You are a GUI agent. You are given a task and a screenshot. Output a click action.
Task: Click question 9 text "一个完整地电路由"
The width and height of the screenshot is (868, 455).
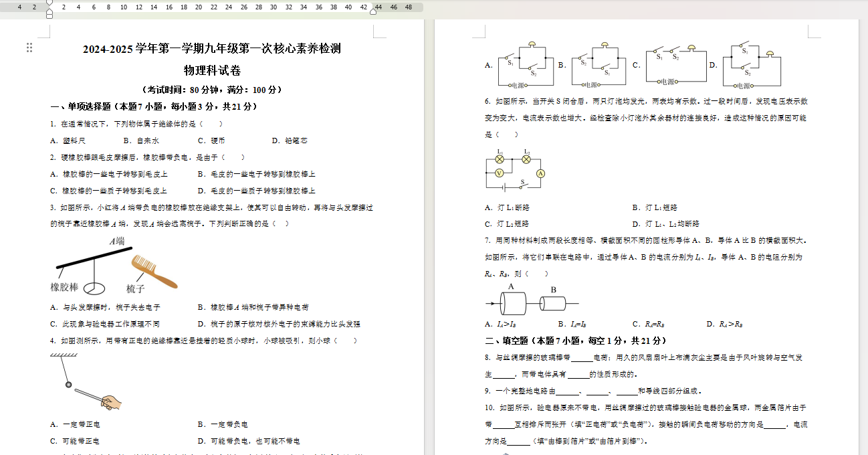(526, 391)
